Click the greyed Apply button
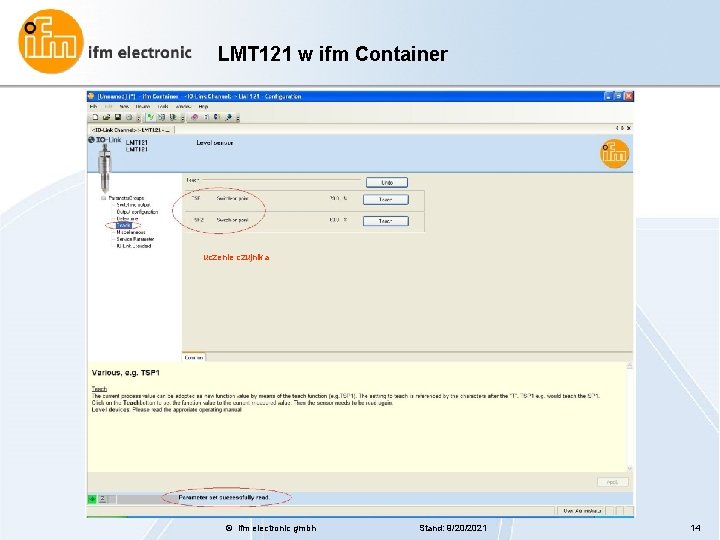Viewport: 720px width, 540px height. pyautogui.click(x=613, y=482)
